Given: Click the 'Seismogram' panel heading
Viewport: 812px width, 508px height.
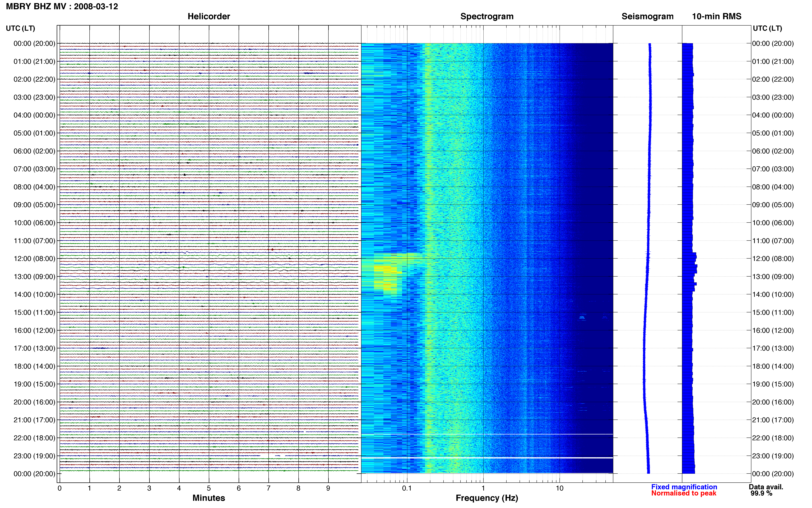Looking at the screenshot, I should click(x=648, y=16).
